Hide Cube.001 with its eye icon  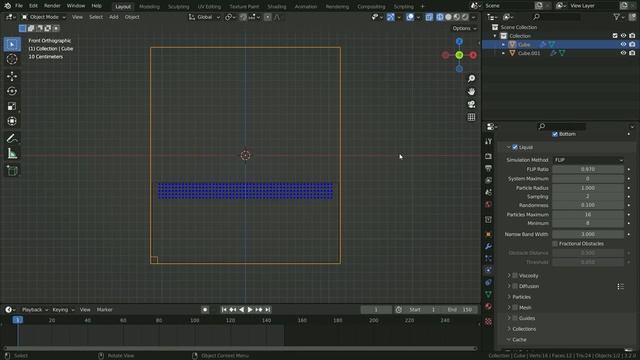click(x=623, y=53)
